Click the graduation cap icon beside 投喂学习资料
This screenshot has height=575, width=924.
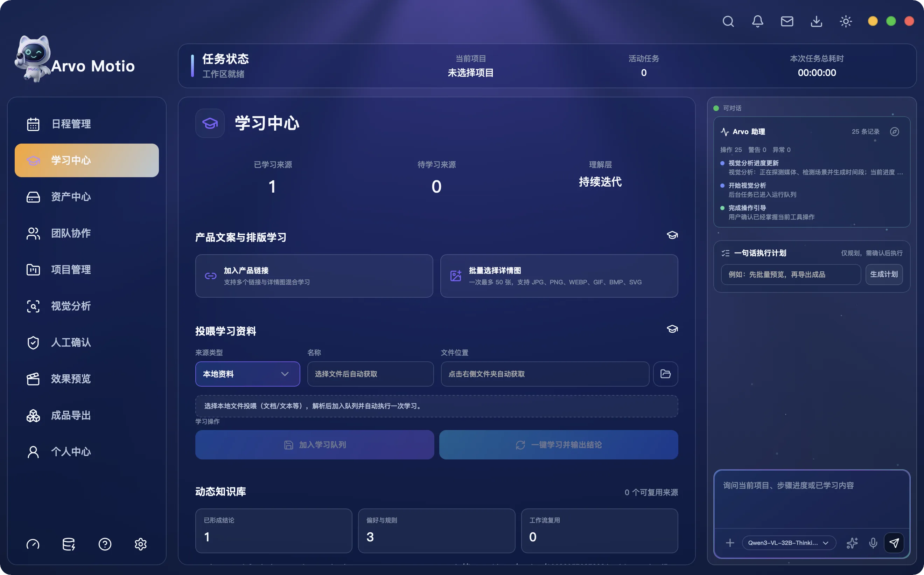pos(672,329)
